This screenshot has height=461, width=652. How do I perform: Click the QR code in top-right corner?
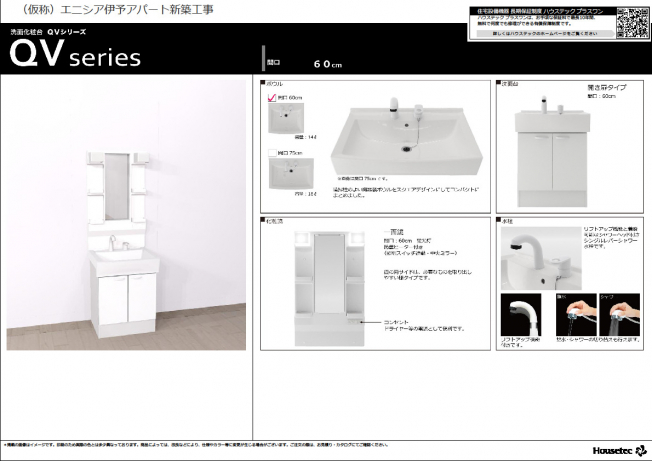click(x=632, y=22)
